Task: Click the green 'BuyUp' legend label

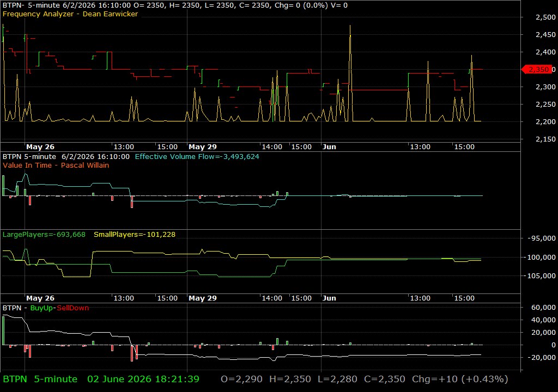Action: click(x=41, y=308)
